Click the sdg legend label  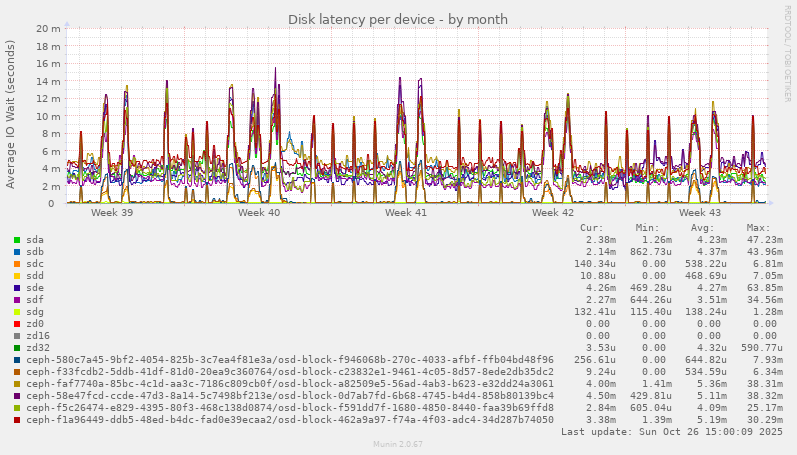click(35, 312)
